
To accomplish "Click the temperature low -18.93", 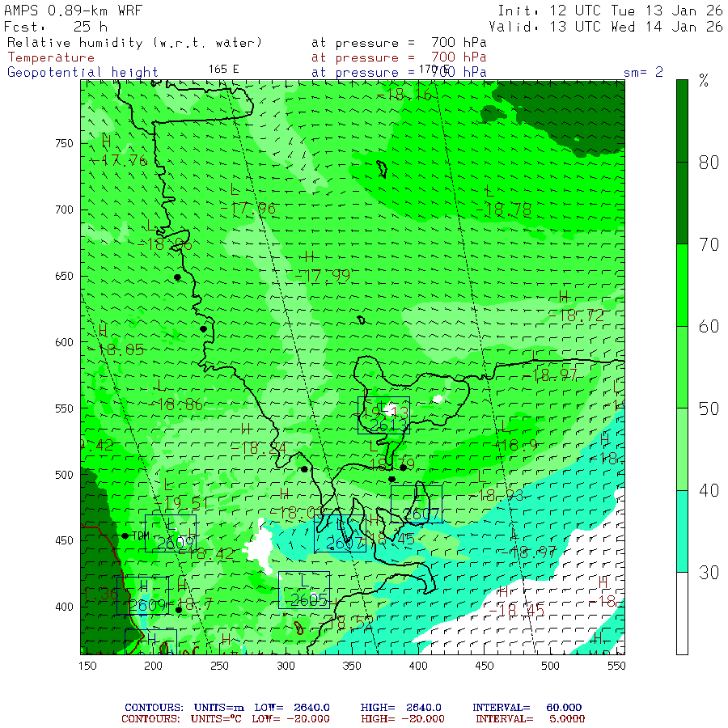I will click(x=497, y=495).
